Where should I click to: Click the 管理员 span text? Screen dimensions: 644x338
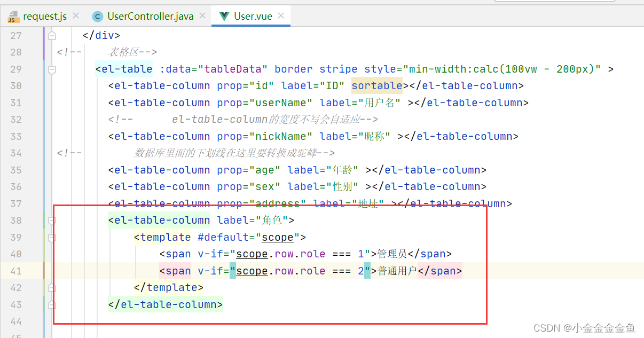point(392,254)
